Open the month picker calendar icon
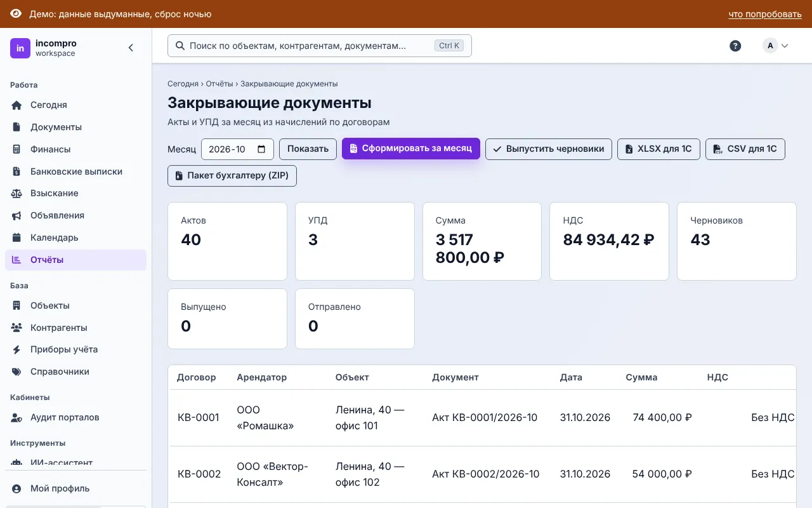812x508 pixels. [261, 149]
